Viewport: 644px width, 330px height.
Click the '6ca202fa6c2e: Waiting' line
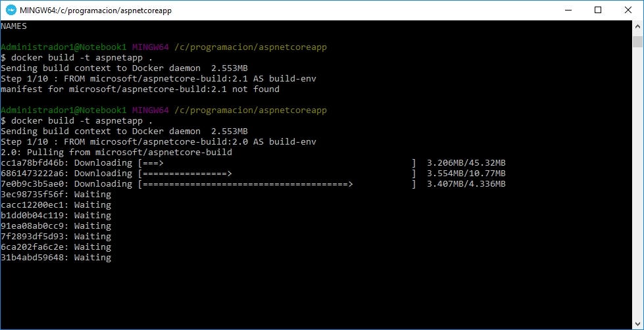coord(56,247)
